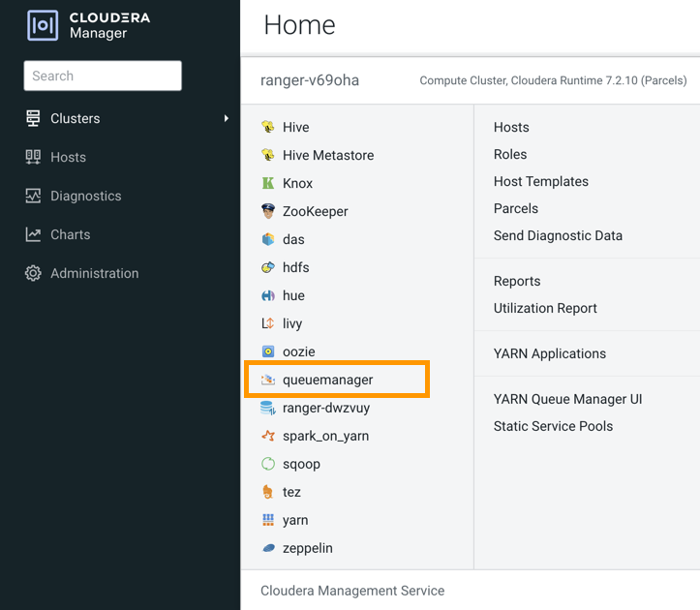Select Send Diagnostic Data
Screen dimensions: 700x610
click(x=558, y=235)
